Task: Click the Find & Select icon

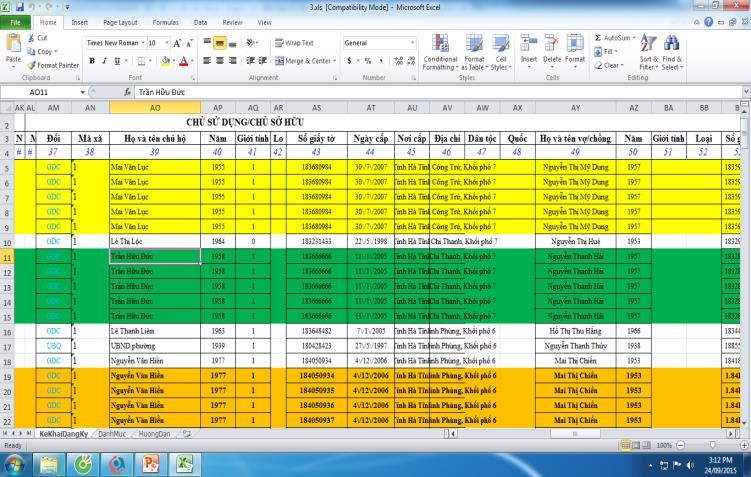Action: pyautogui.click(x=672, y=50)
